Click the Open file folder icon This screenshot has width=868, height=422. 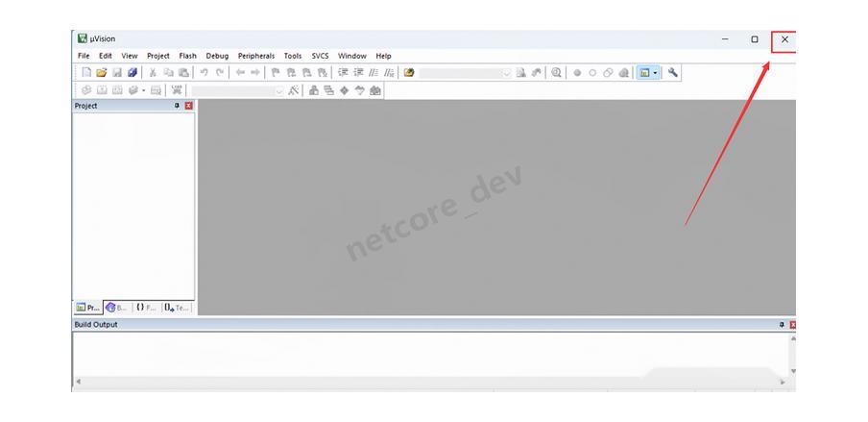click(x=102, y=73)
